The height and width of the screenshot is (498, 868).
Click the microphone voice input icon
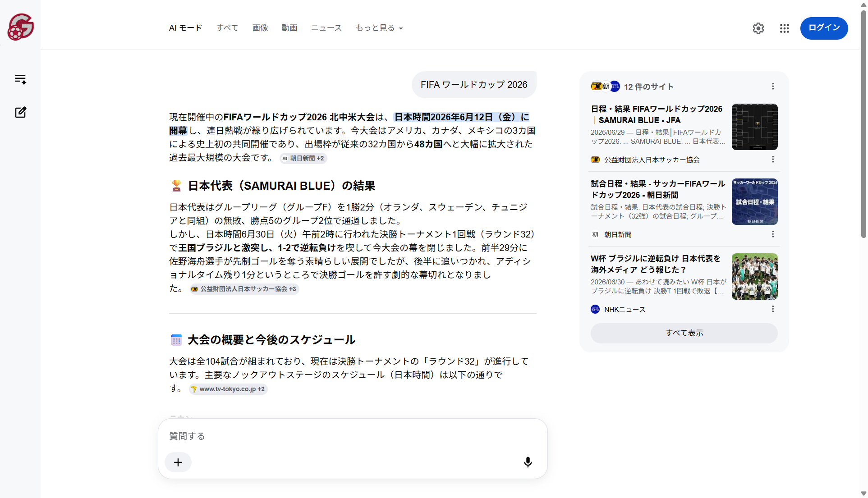pos(528,462)
